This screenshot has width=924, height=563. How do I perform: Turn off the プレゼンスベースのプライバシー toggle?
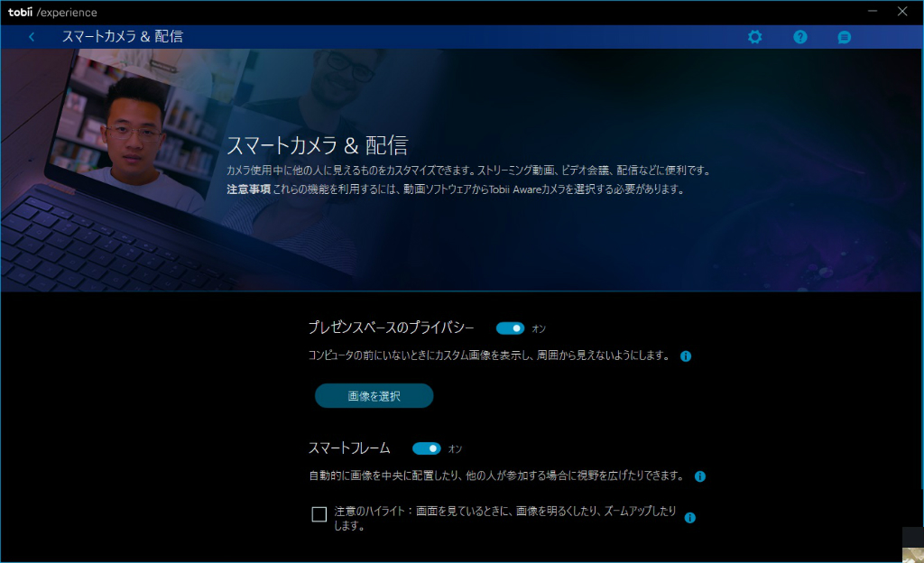click(x=510, y=328)
